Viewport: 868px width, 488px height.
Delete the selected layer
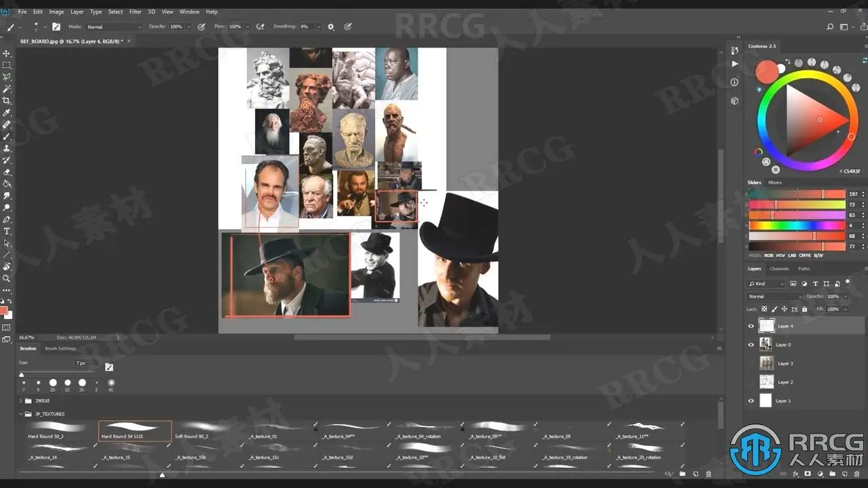click(x=856, y=474)
